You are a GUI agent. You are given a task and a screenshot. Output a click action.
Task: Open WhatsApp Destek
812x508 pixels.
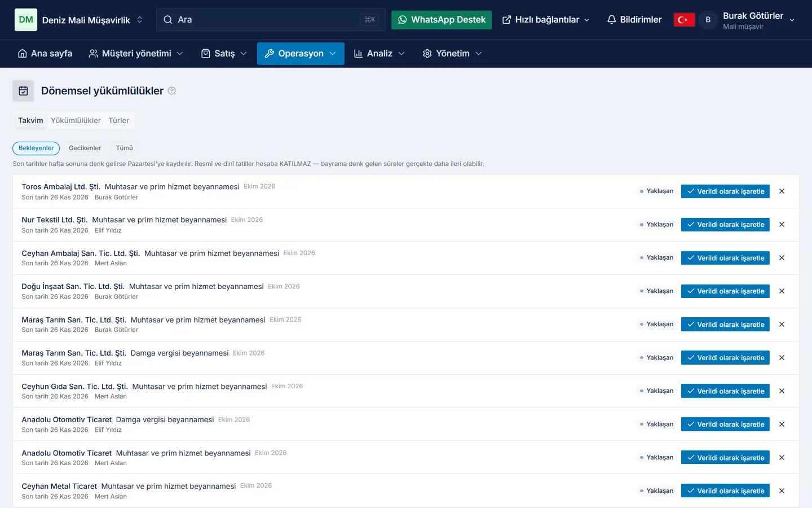[x=442, y=20]
